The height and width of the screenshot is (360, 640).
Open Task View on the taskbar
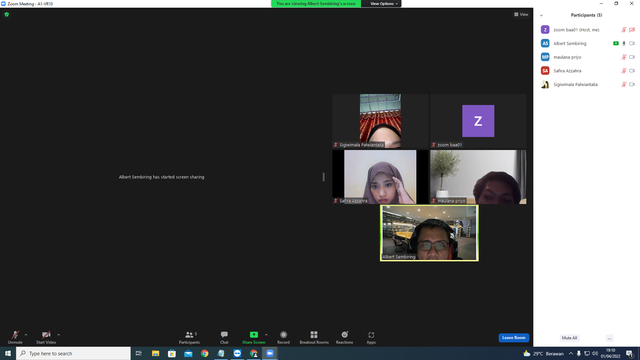[139, 353]
